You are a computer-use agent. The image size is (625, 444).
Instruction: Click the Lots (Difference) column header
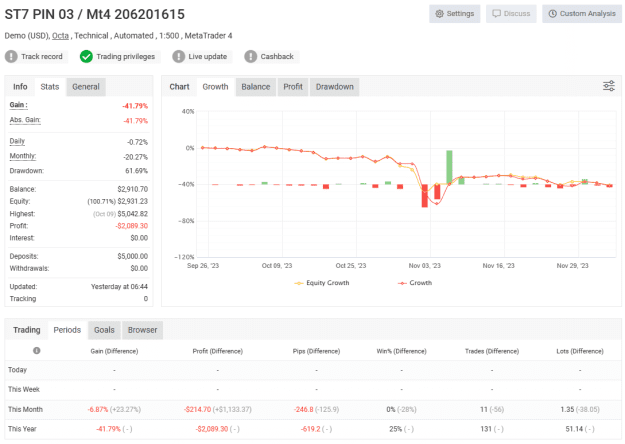580,351
